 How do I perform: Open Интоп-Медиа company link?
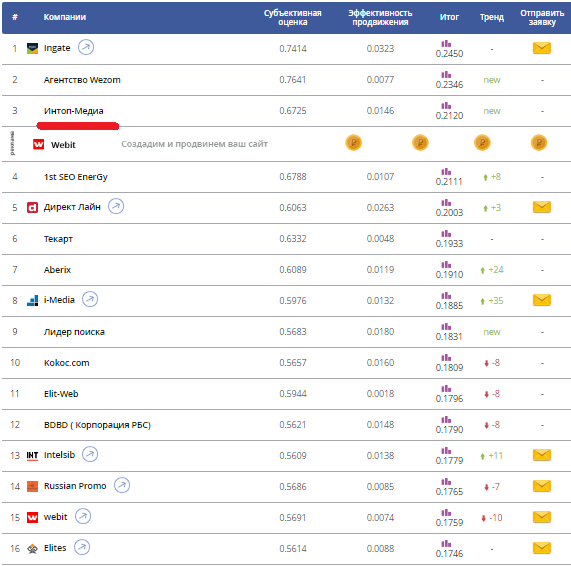click(x=74, y=111)
